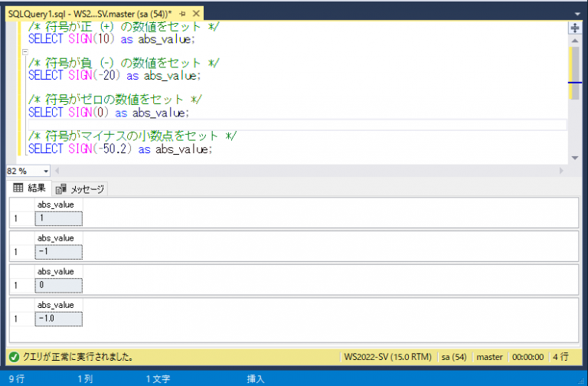Click the SELECT SIGN(-50.2) statement line
This screenshot has height=386, width=588.
point(120,149)
